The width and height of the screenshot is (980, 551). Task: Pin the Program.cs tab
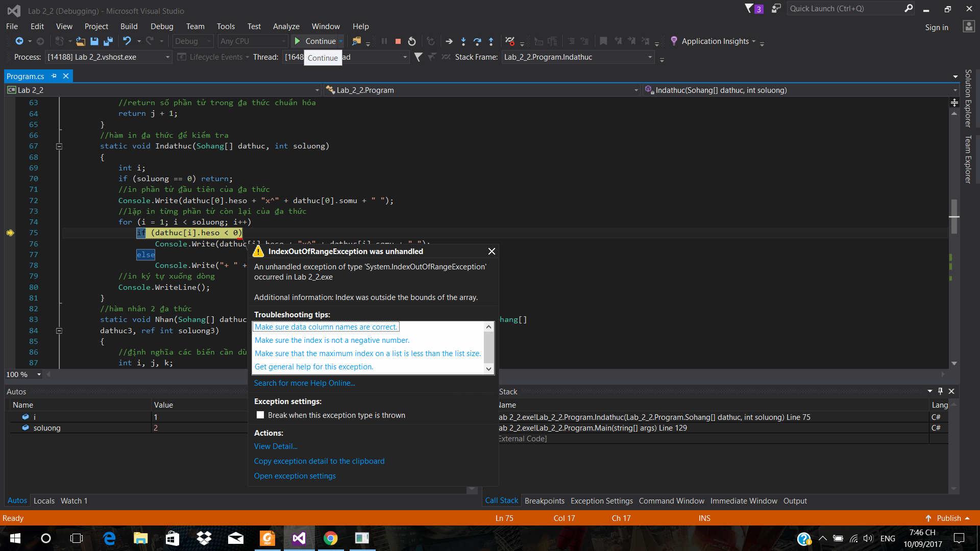(x=54, y=76)
